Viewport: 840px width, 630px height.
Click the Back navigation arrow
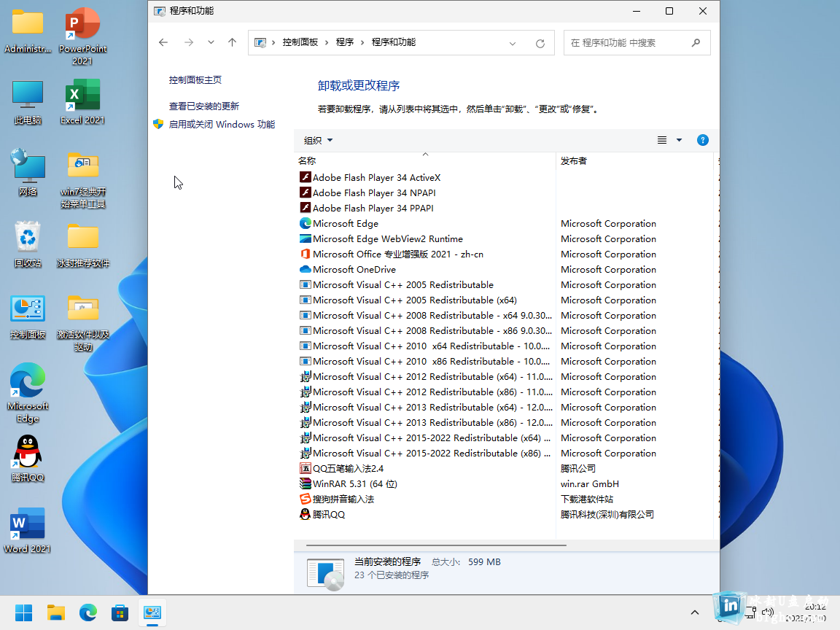point(163,42)
